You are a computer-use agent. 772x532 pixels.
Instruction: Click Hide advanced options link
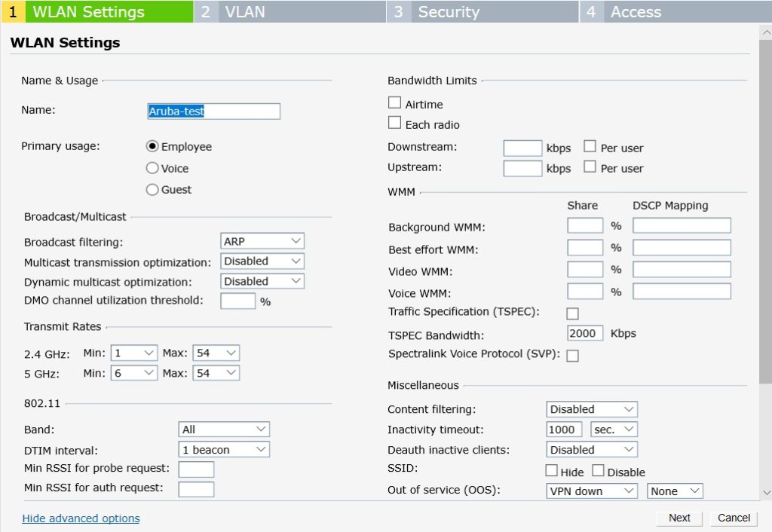tap(81, 518)
